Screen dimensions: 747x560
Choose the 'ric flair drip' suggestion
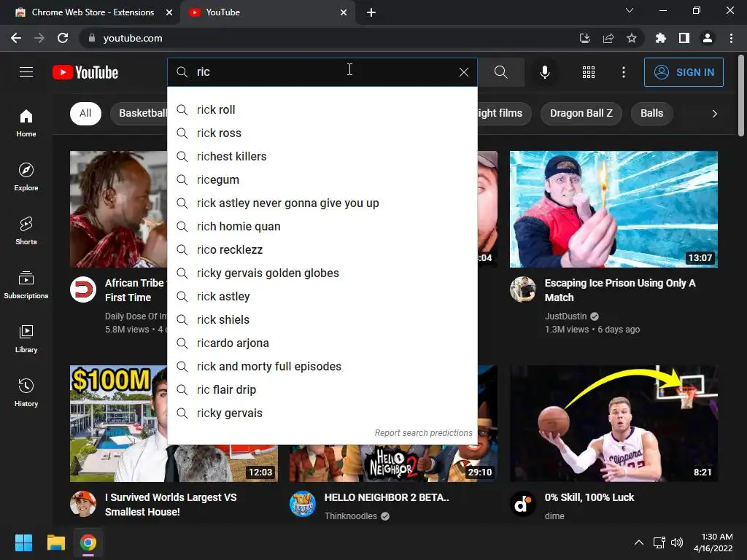click(322, 390)
